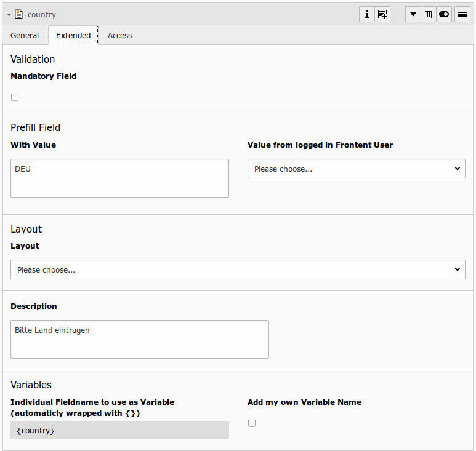476x451 pixels.
Task: Open the Value from logged in Frontent User dropdown
Action: pos(356,169)
